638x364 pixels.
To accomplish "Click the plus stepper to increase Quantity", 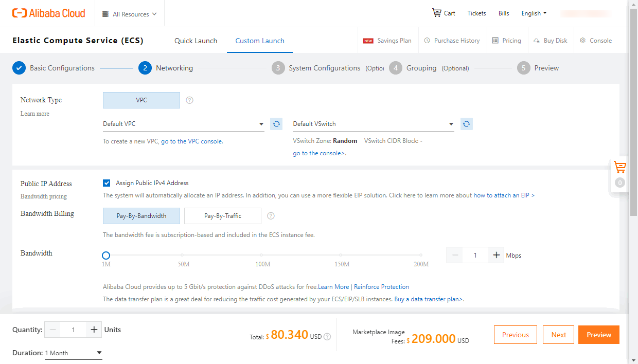I will (x=93, y=330).
